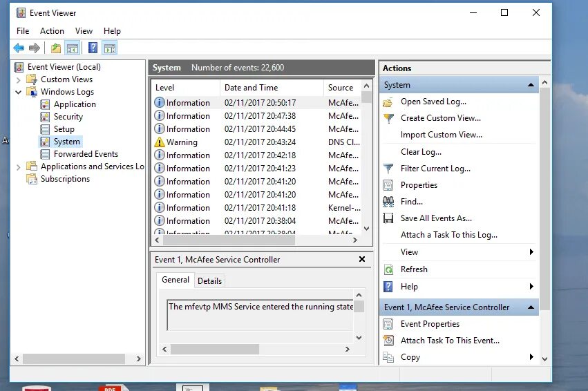The height and width of the screenshot is (391, 588).
Task: Open log Properties from Actions pane
Action: coord(419,185)
